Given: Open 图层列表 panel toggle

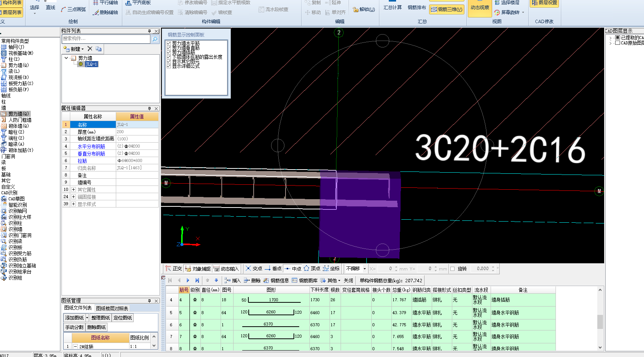Looking at the screenshot, I should click(11, 13).
